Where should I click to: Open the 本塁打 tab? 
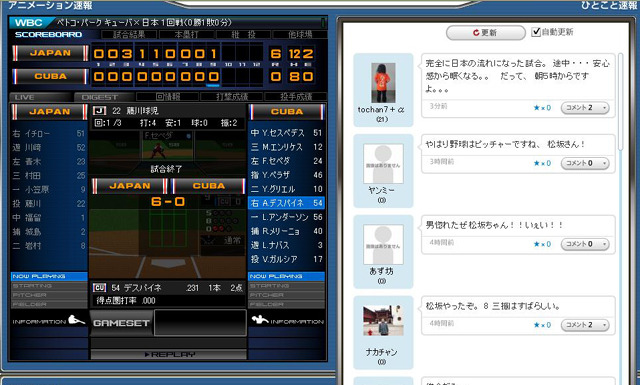pos(186,35)
